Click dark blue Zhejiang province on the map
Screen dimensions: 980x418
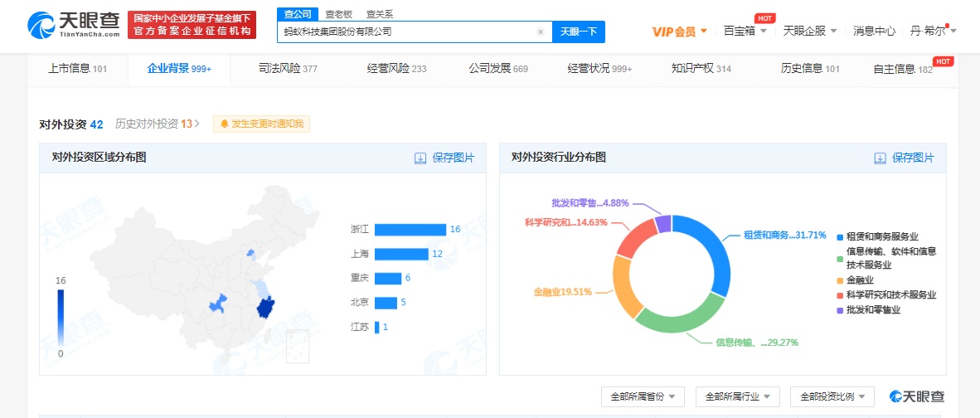pos(265,308)
